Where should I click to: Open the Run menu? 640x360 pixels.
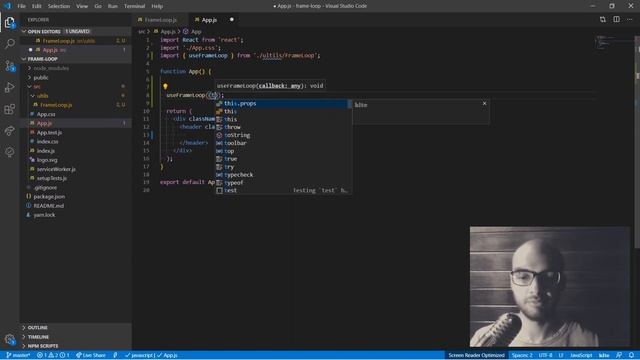click(113, 6)
